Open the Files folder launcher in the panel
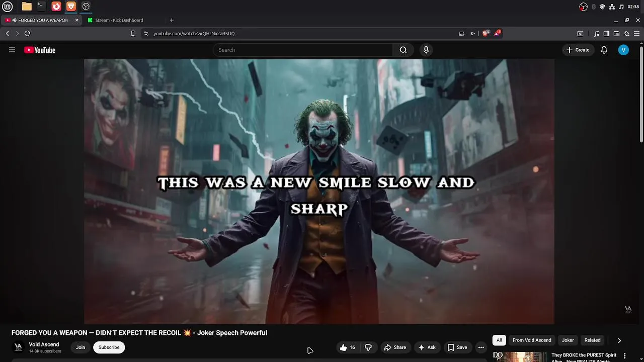This screenshot has height=362, width=644. [27, 7]
